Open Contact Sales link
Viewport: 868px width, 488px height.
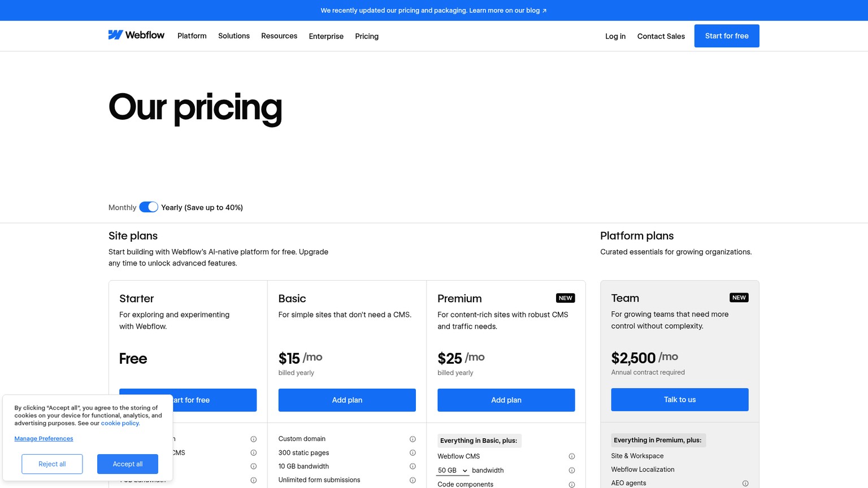[x=661, y=36]
